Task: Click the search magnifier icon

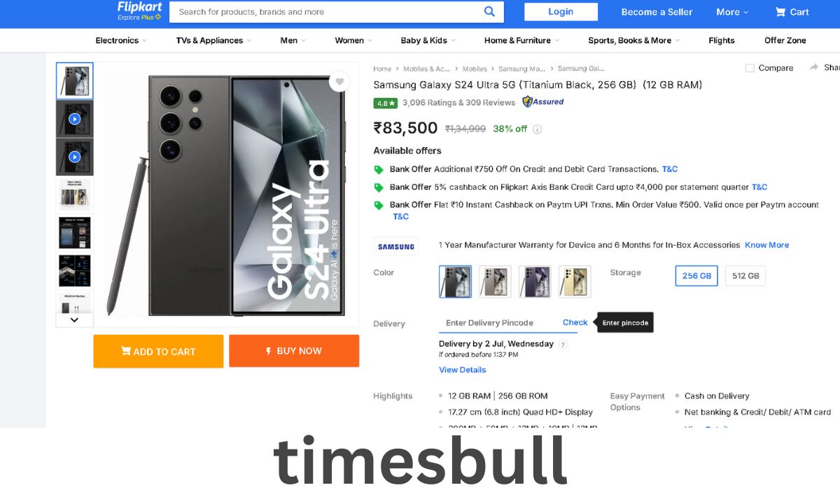Action: click(489, 11)
